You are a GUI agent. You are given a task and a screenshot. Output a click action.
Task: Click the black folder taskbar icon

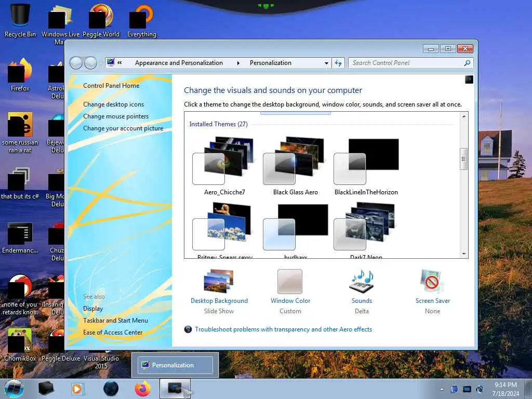[46, 389]
